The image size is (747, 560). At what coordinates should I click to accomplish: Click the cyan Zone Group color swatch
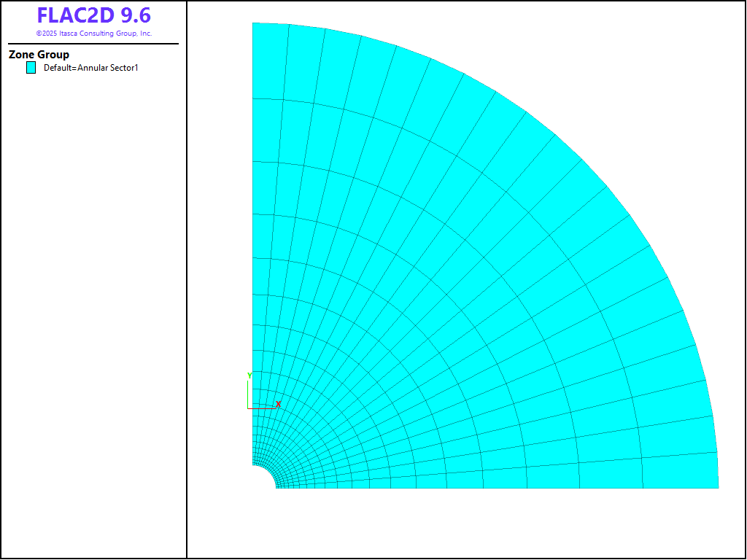click(x=31, y=68)
